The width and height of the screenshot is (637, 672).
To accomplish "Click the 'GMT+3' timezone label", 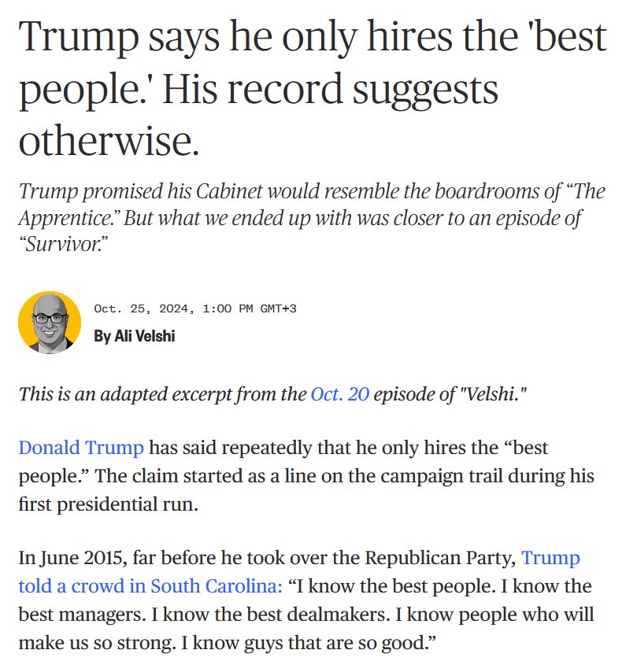I will tap(279, 308).
